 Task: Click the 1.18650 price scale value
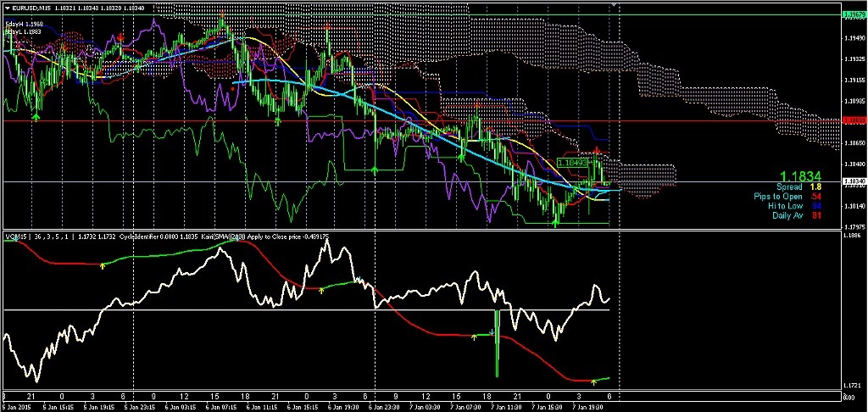pyautogui.click(x=854, y=143)
